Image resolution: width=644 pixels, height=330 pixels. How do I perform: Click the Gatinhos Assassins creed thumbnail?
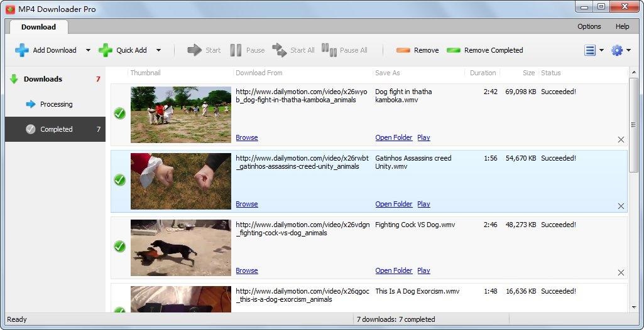click(181, 181)
